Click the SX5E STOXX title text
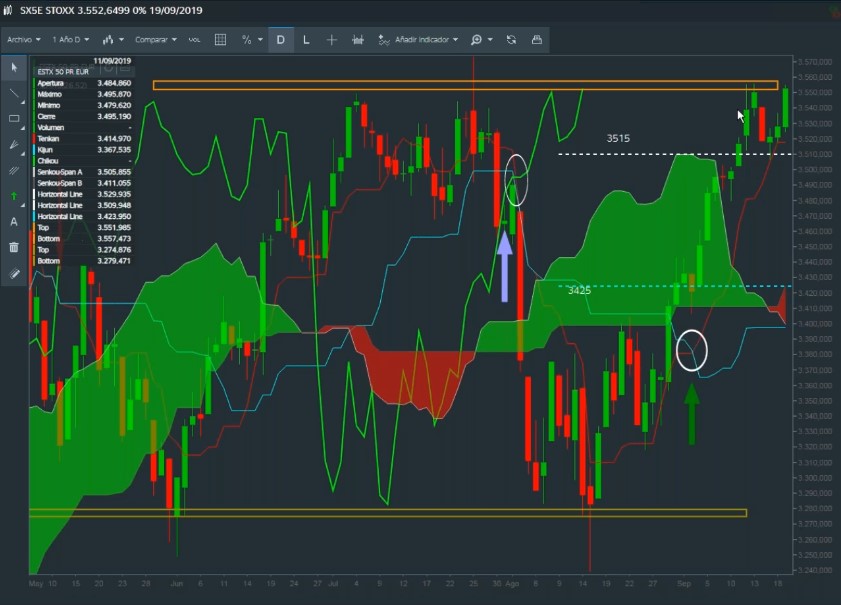 [x=47, y=10]
